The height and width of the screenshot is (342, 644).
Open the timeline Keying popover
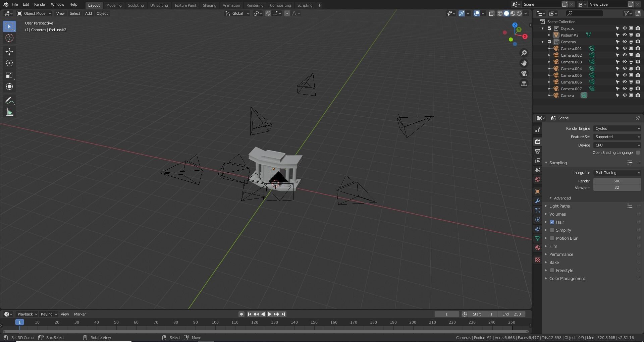[49, 314]
